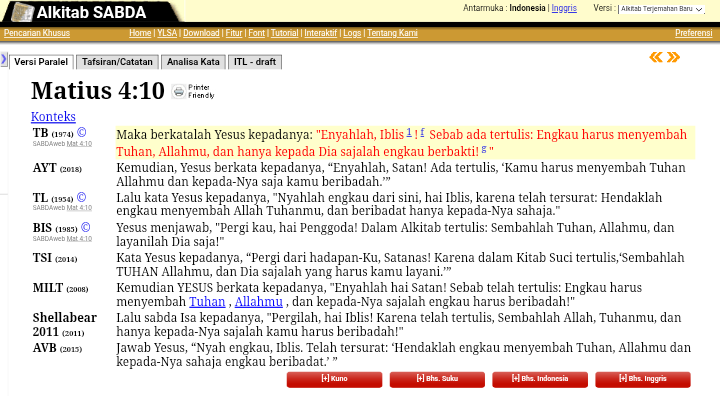The width and height of the screenshot is (720, 396).
Task: Click the copyright icon next to TB (1974)
Action: click(81, 132)
